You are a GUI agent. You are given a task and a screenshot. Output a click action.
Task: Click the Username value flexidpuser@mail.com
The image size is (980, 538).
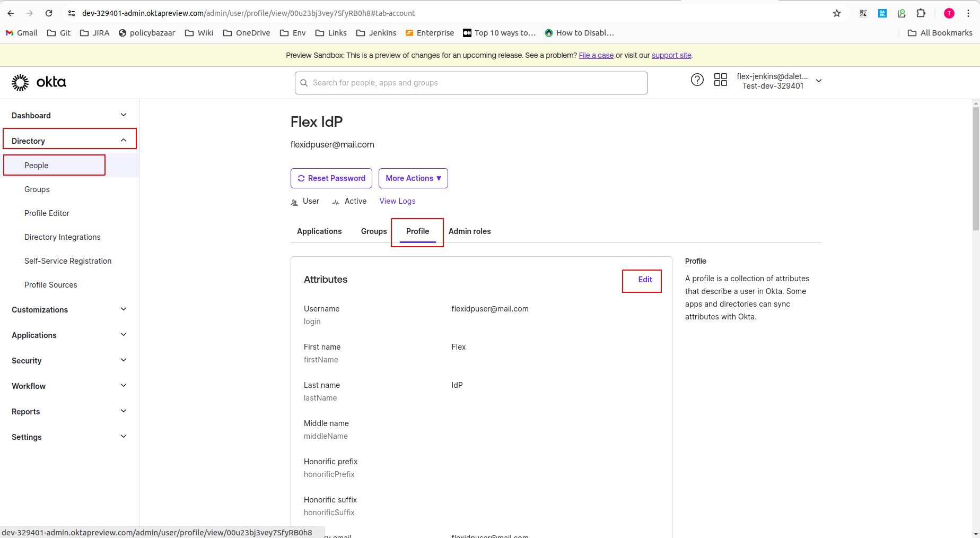tap(490, 309)
